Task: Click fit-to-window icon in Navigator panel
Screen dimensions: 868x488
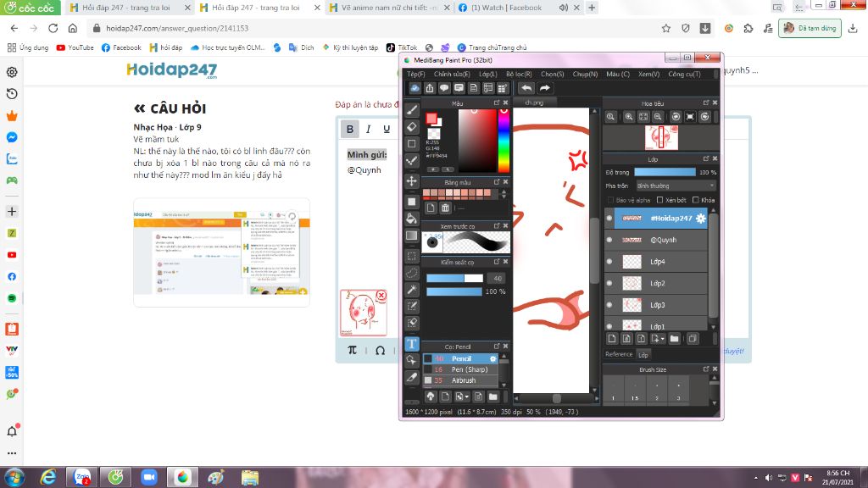Action: tap(643, 117)
